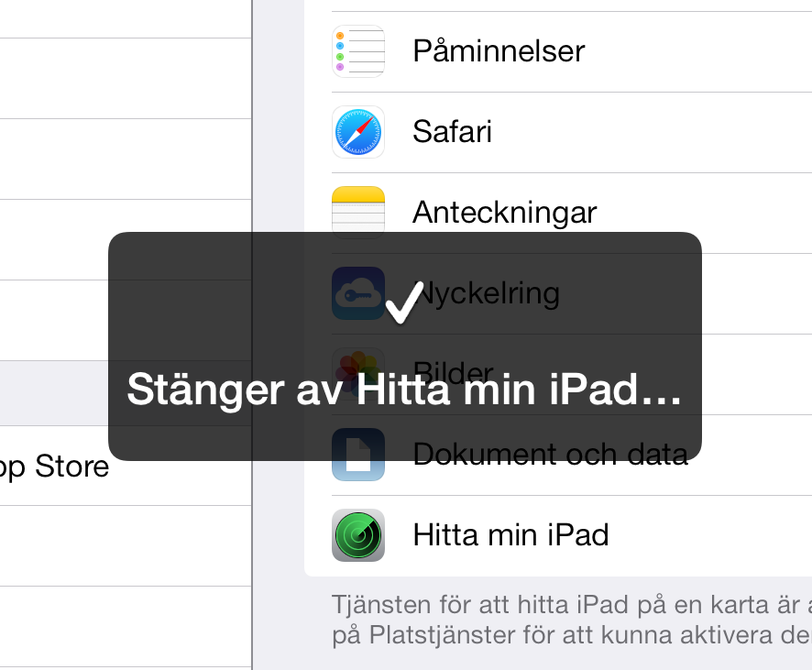Tap the Hitta min iPad radar icon
Screen dimensions: 812x670
[x=357, y=535]
